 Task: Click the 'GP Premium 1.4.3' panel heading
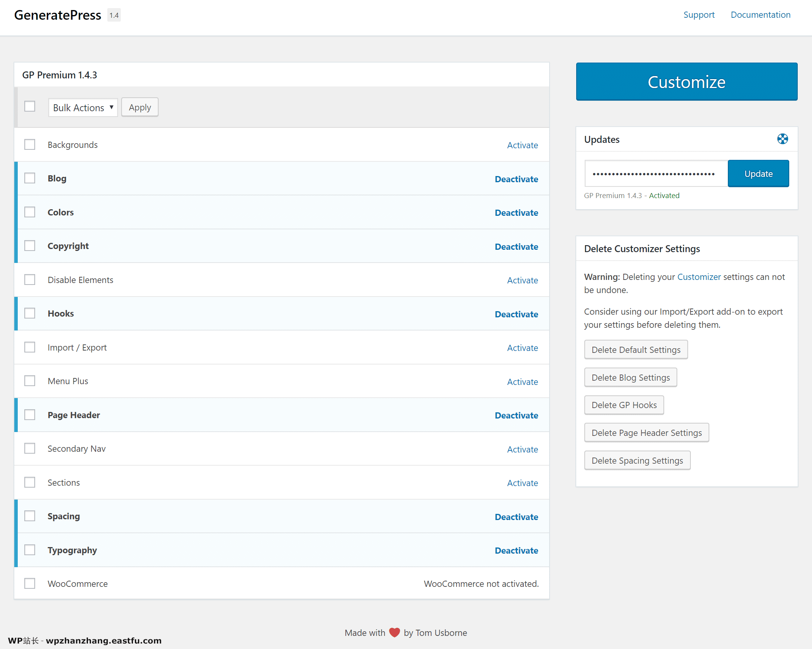59,75
